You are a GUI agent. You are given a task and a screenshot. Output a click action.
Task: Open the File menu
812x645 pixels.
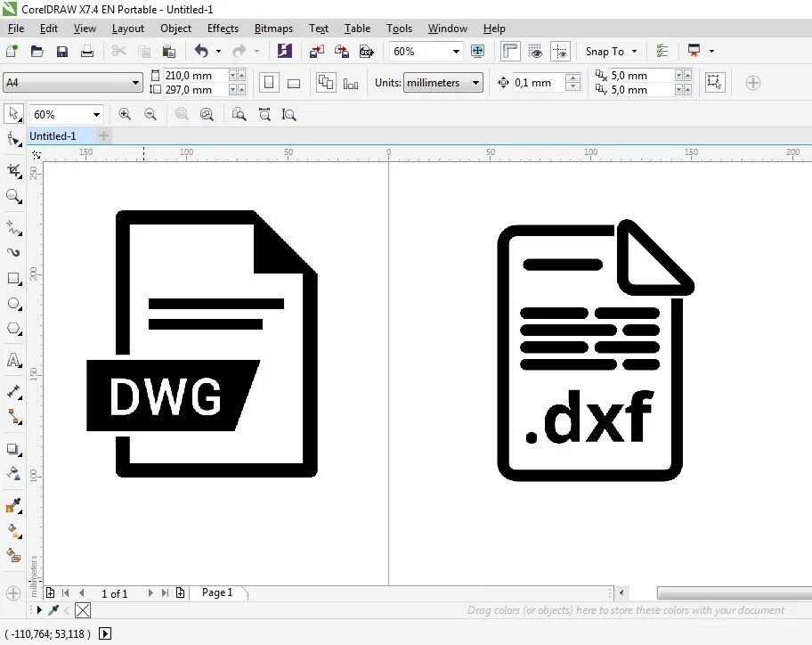pos(16,29)
